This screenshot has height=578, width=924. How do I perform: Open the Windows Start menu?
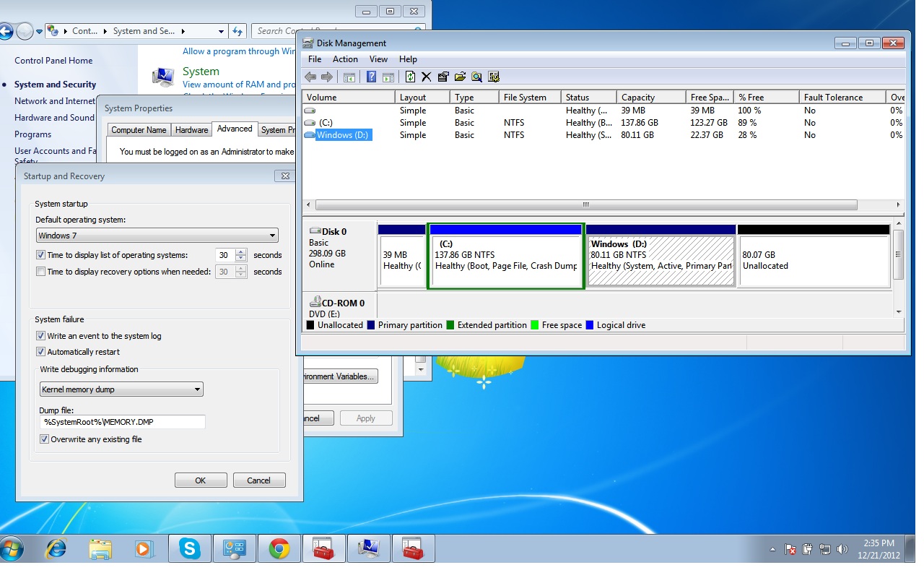click(12, 549)
